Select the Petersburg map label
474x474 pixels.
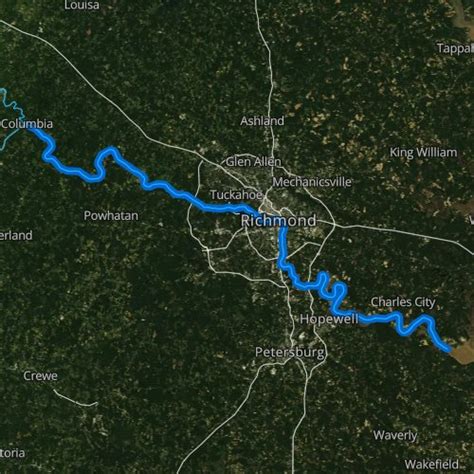(x=290, y=352)
